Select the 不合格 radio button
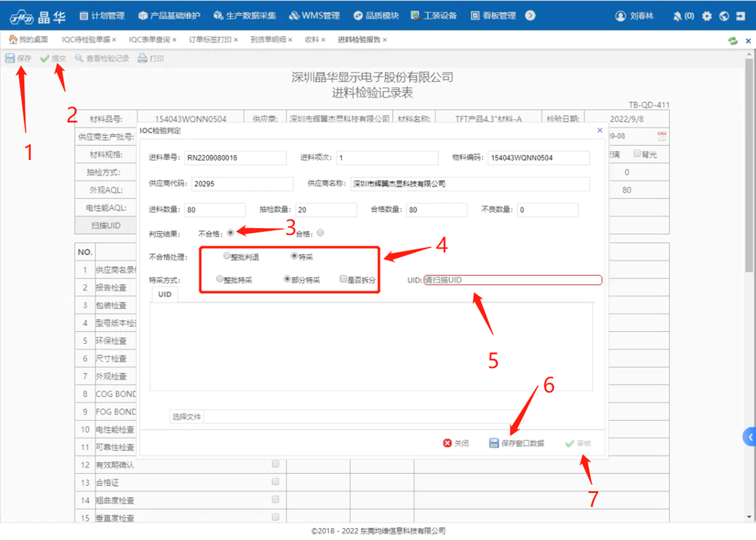Image resolution: width=756 pixels, height=540 pixels. [x=230, y=232]
